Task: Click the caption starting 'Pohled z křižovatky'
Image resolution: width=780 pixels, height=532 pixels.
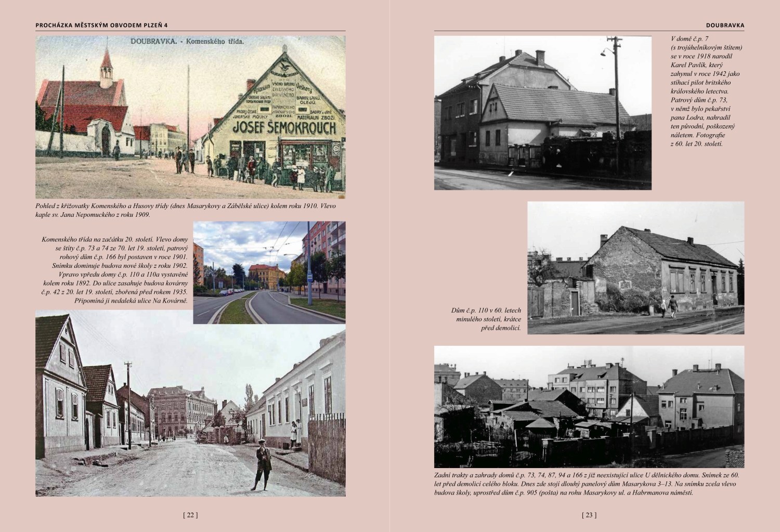Action: (186, 210)
